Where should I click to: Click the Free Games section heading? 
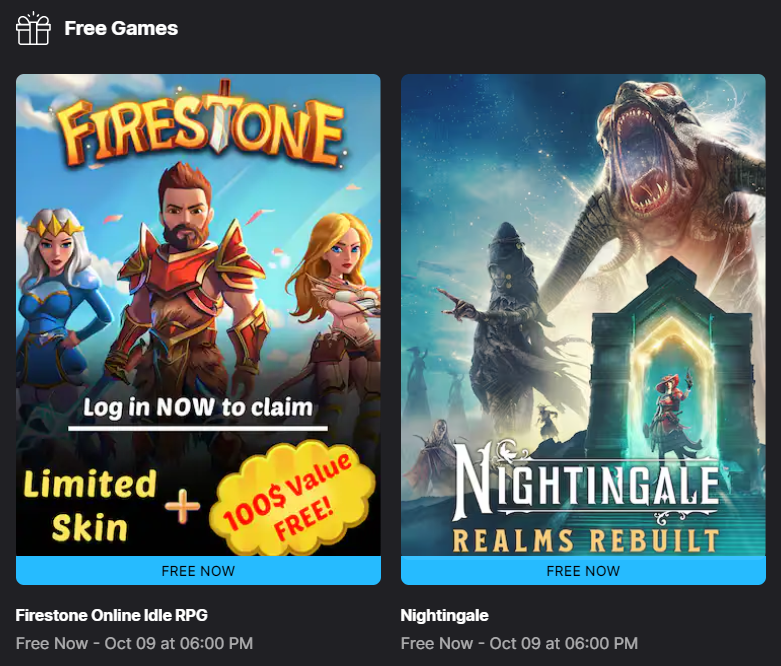pyautogui.click(x=121, y=28)
